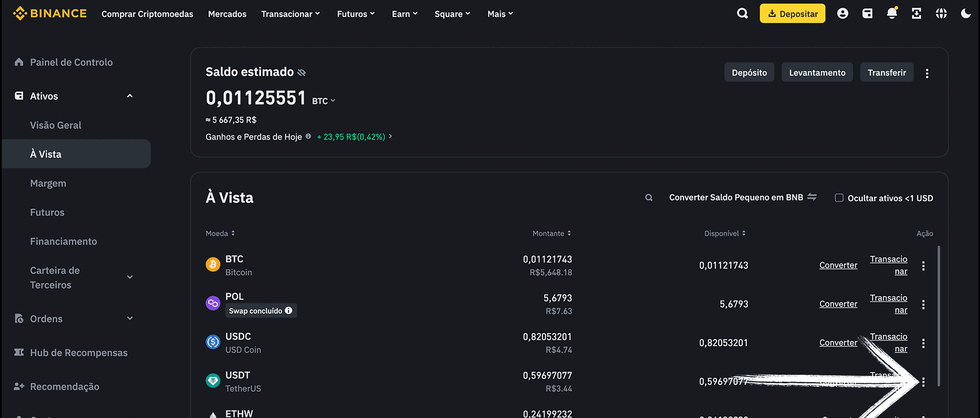Expand the Transacionar menu
980x418 pixels.
[x=291, y=14]
